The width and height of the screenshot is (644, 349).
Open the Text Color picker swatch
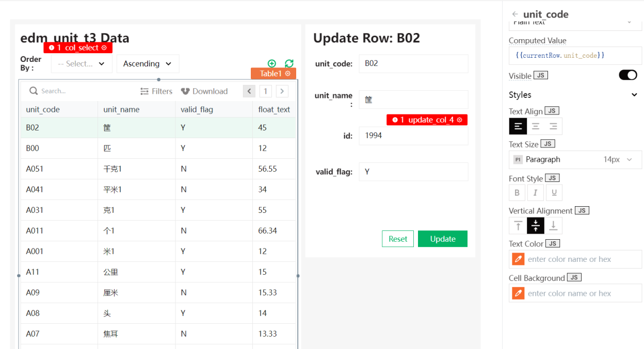(518, 259)
